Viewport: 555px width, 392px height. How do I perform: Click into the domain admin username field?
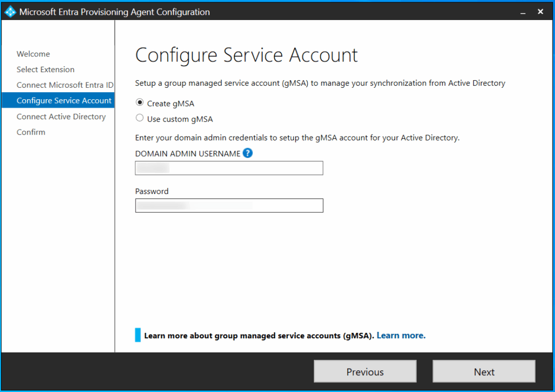pyautogui.click(x=229, y=168)
